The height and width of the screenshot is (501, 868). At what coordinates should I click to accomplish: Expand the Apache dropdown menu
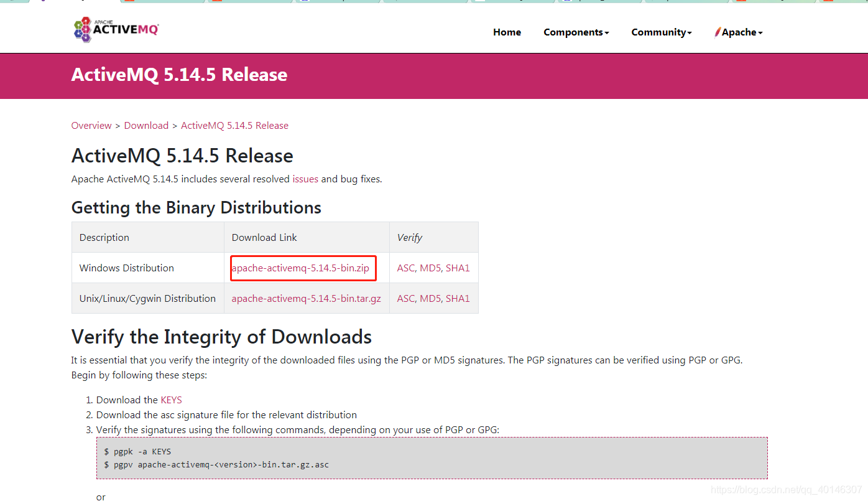[739, 32]
